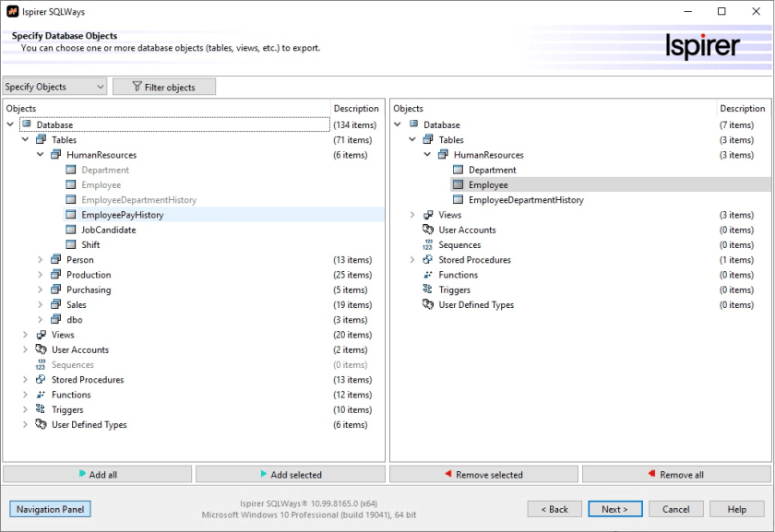Click the User Accounts icon in left tree

point(41,349)
